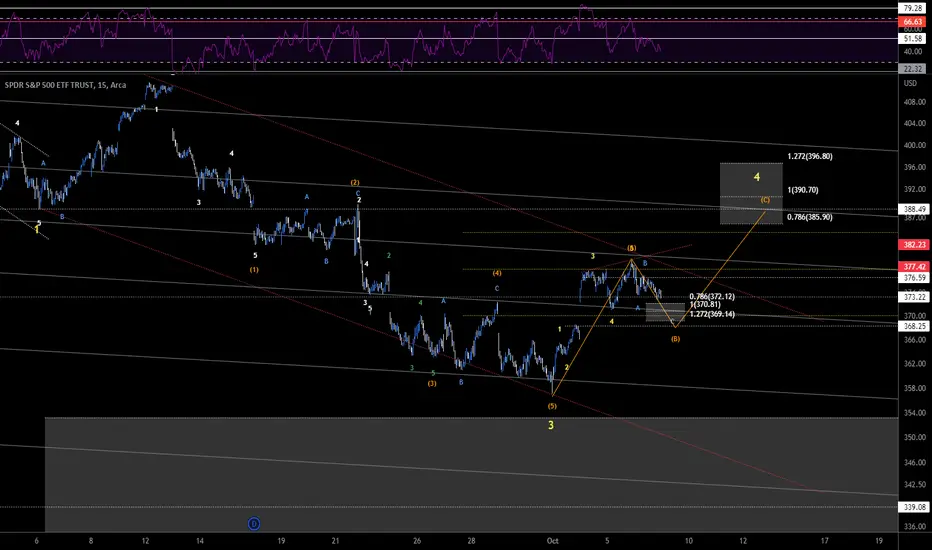
Task: Select the 373.22 price axis label
Action: pos(915,297)
